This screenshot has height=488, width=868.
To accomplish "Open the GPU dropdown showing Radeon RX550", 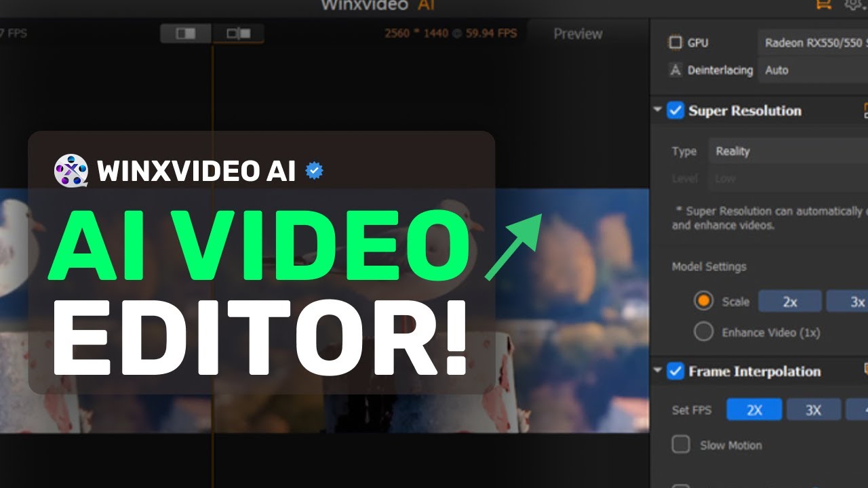I will 812,43.
